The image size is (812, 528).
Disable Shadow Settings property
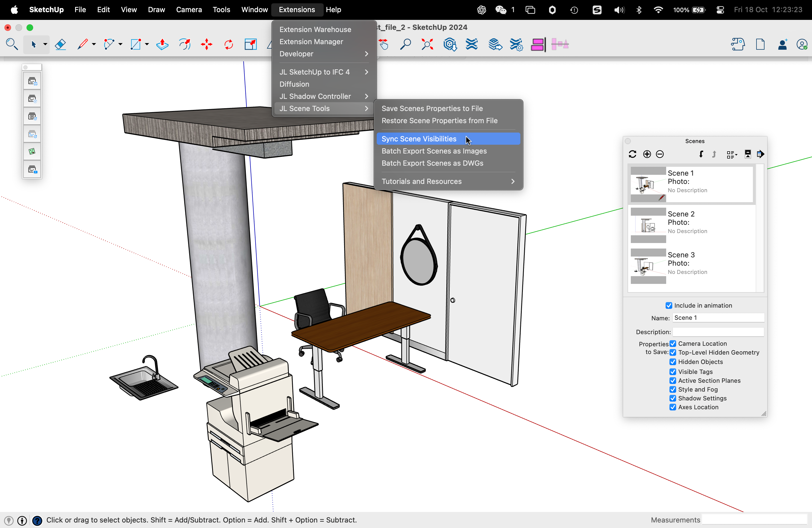click(673, 398)
